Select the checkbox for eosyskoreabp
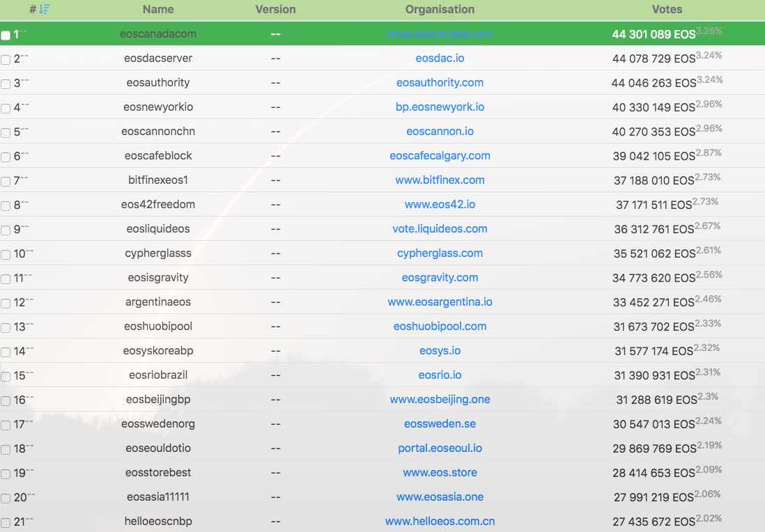The height and width of the screenshot is (532, 765). pyautogui.click(x=6, y=352)
